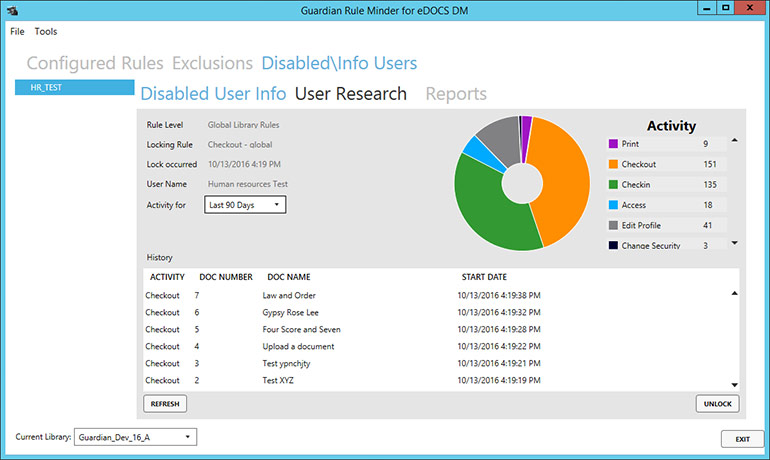
Task: Select the HR_TEST user in the list
Action: click(x=75, y=87)
